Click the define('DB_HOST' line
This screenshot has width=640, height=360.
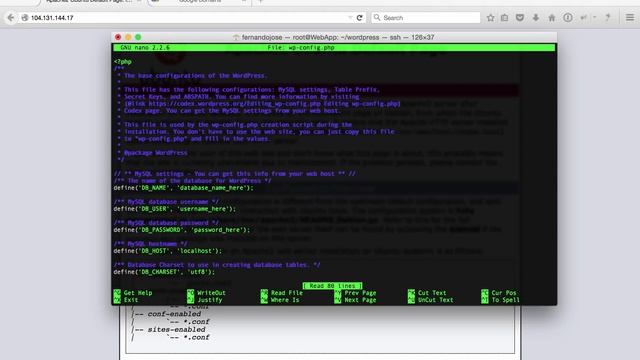[168, 251]
